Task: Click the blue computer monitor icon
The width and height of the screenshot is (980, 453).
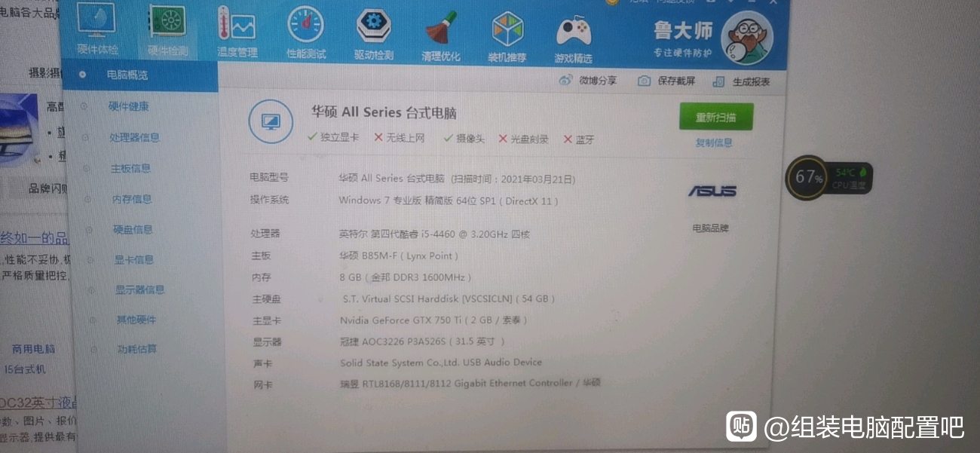Action: click(271, 121)
